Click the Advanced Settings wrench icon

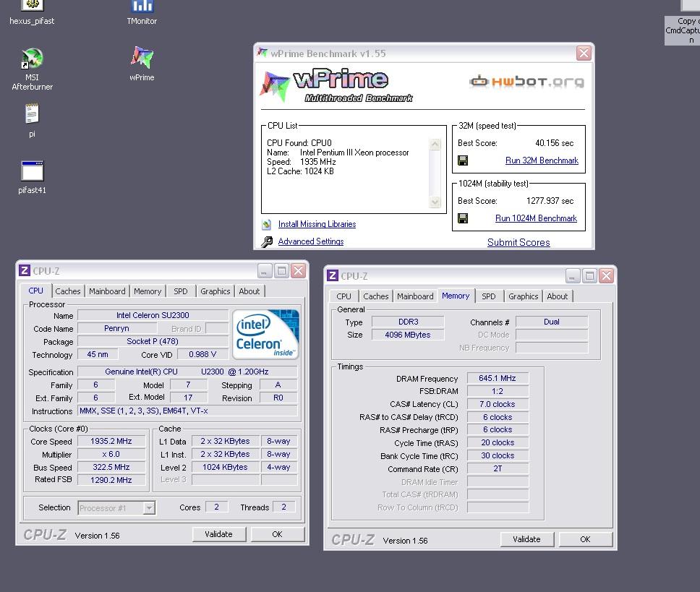[267, 241]
